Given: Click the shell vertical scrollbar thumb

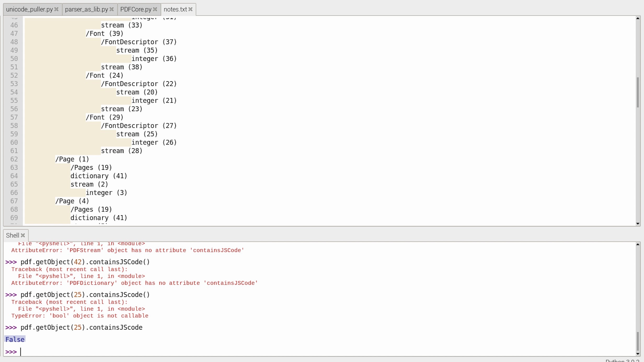Looking at the screenshot, I should (638, 341).
